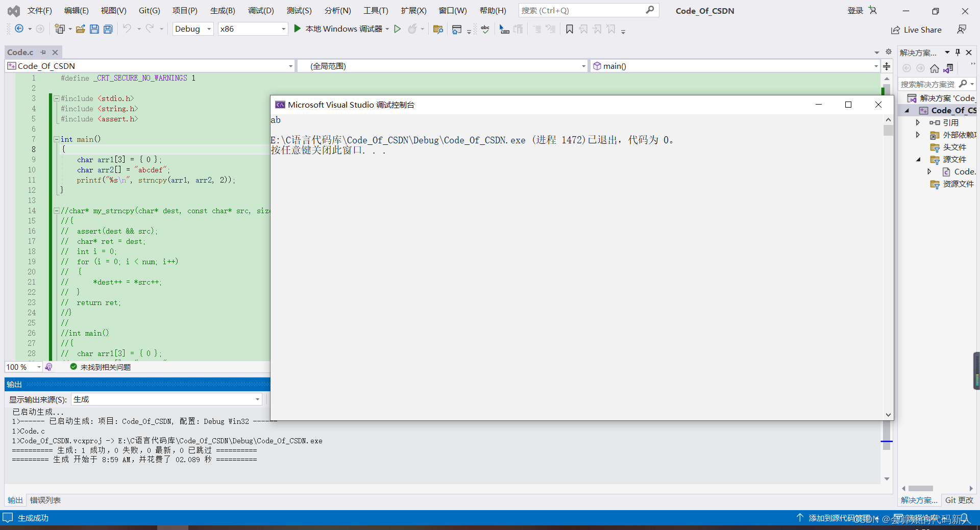Open the 编辑(E) menu
The height and width of the screenshot is (530, 980).
click(76, 10)
